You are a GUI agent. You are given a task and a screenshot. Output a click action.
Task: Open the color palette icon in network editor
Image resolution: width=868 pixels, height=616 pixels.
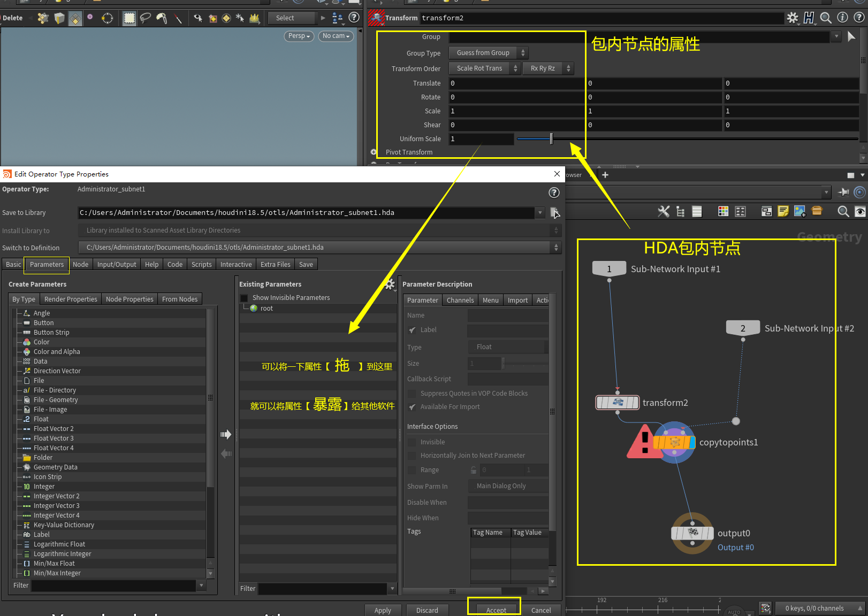pos(723,211)
